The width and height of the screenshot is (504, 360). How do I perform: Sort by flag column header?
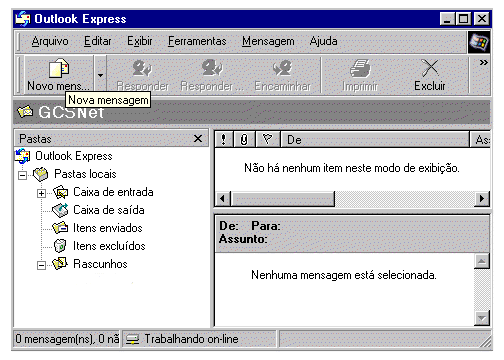(268, 139)
